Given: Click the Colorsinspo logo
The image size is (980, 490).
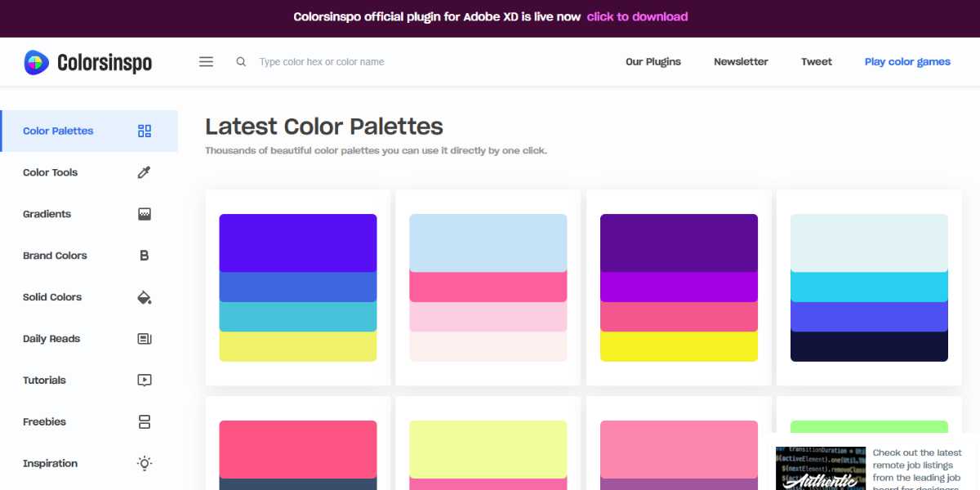Looking at the screenshot, I should tap(87, 61).
